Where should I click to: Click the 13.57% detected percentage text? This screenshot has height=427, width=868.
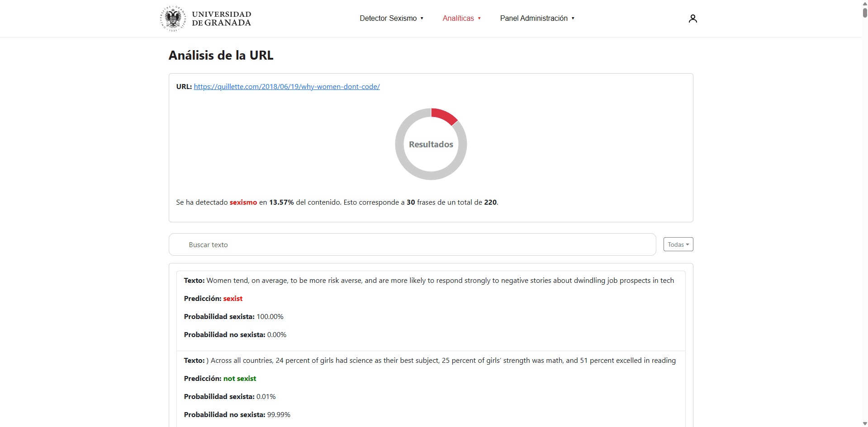pos(281,202)
